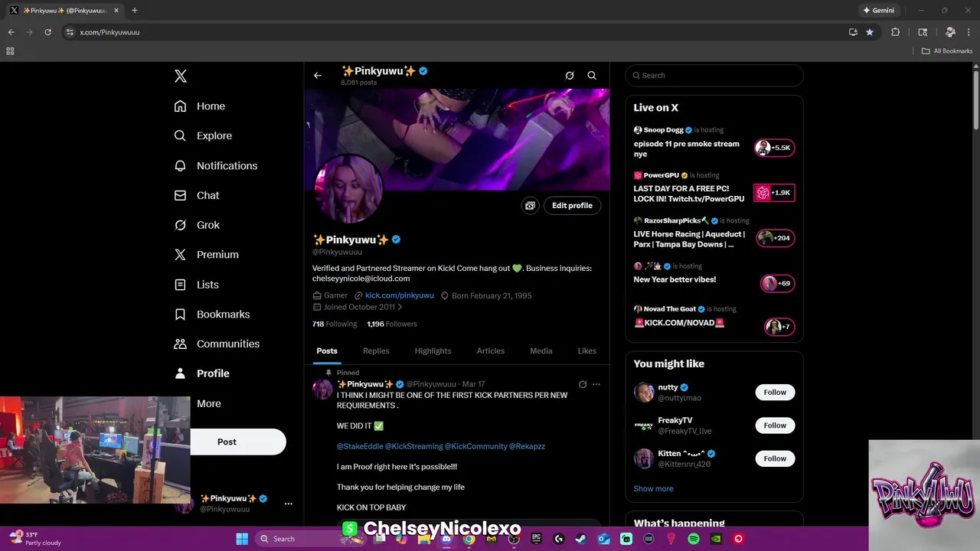Switch to the Replies tab
Screen dimensions: 980x551
pyautogui.click(x=376, y=350)
